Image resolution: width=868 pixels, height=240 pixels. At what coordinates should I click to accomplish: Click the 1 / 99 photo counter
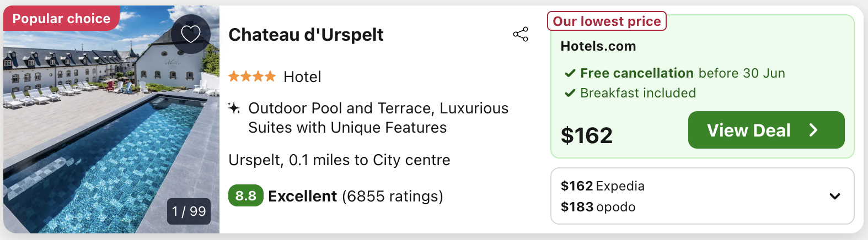point(189,211)
